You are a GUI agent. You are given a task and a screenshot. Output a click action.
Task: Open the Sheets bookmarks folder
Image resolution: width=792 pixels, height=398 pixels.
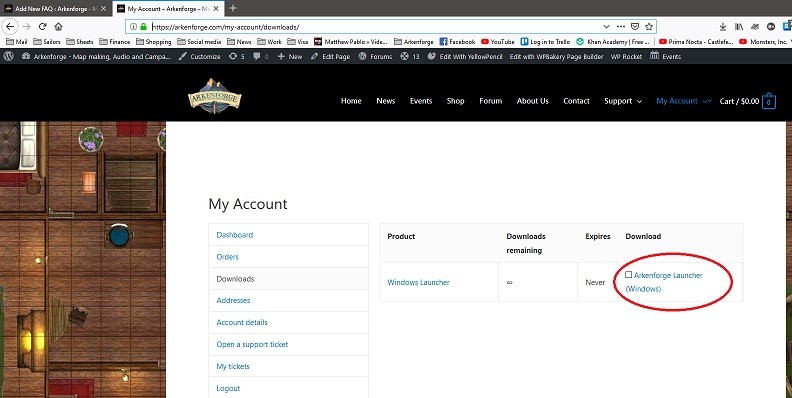click(80, 42)
